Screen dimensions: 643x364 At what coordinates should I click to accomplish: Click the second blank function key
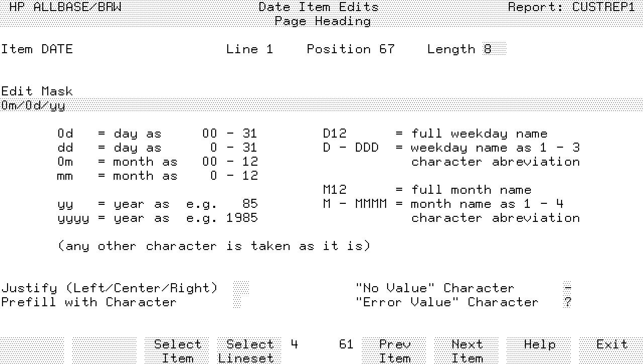pos(104,350)
